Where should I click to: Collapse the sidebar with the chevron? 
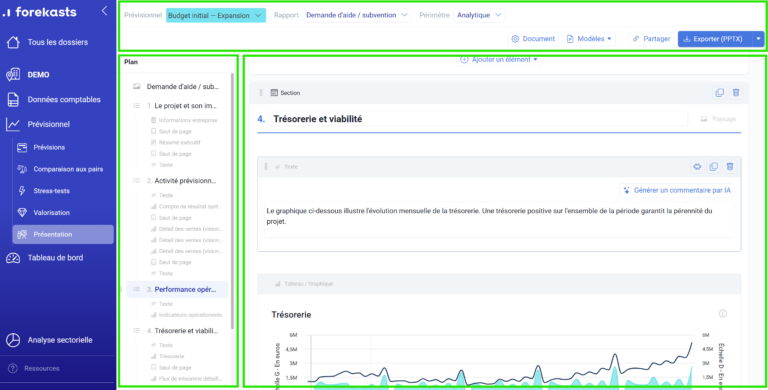click(104, 11)
